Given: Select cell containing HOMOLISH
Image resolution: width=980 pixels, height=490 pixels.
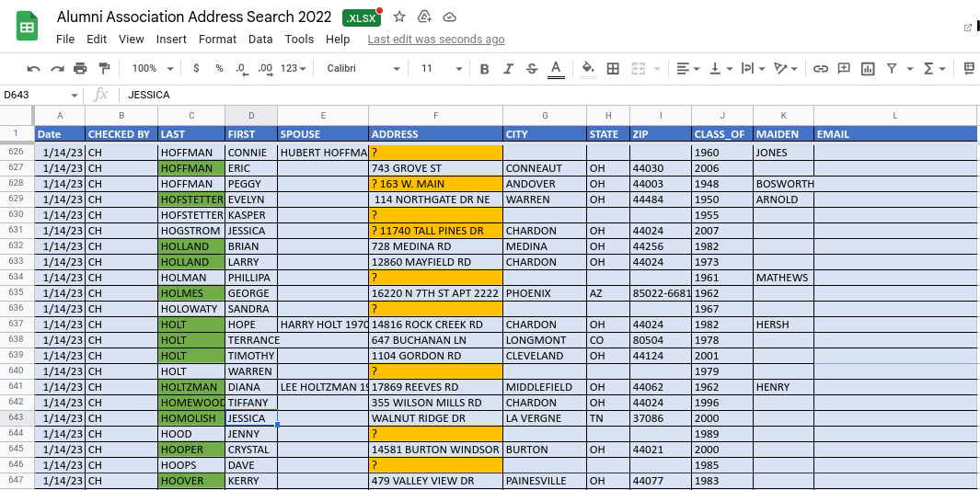Looking at the screenshot, I should [191, 418].
